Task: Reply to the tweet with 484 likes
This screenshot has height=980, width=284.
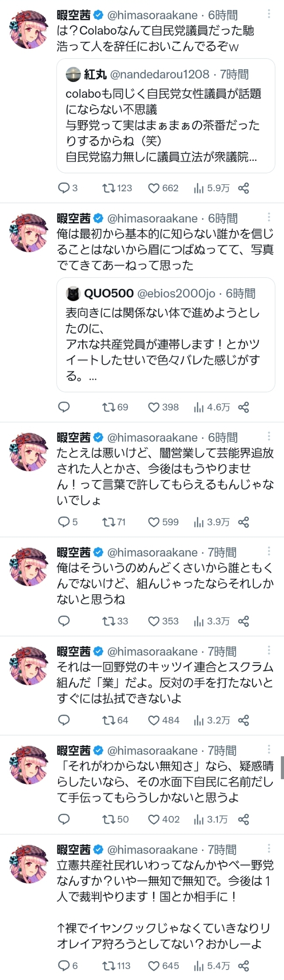Action: click(64, 720)
